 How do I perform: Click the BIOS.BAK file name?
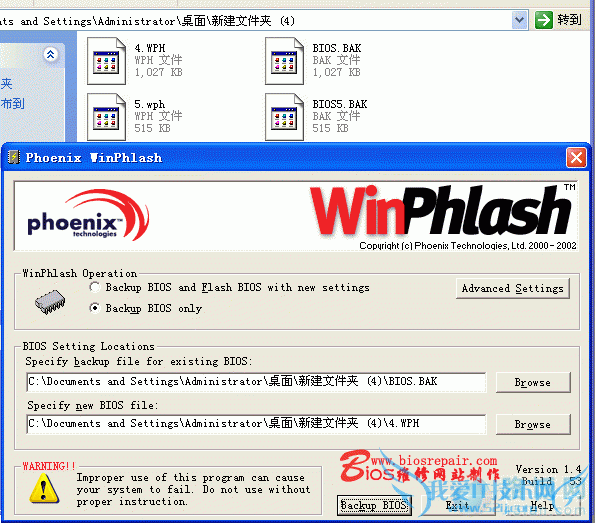(337, 49)
